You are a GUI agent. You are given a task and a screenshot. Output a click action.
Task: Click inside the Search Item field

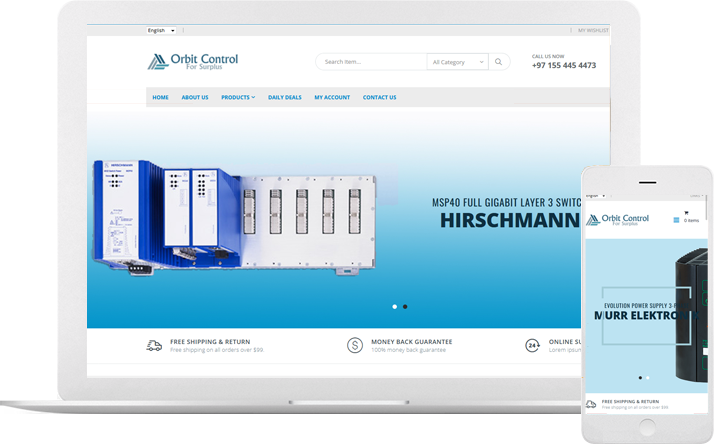click(x=372, y=62)
